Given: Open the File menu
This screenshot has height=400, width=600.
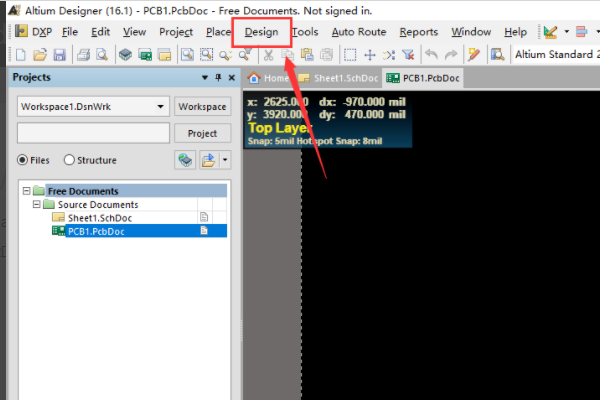Looking at the screenshot, I should click(70, 32).
